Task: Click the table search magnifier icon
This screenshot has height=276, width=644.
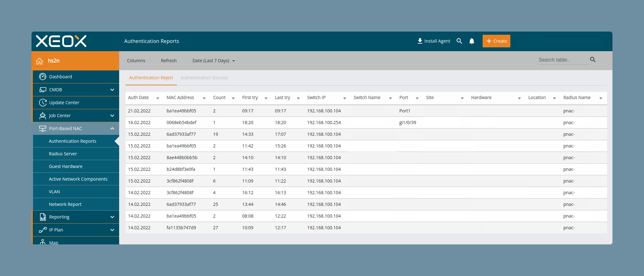Action: [593, 60]
